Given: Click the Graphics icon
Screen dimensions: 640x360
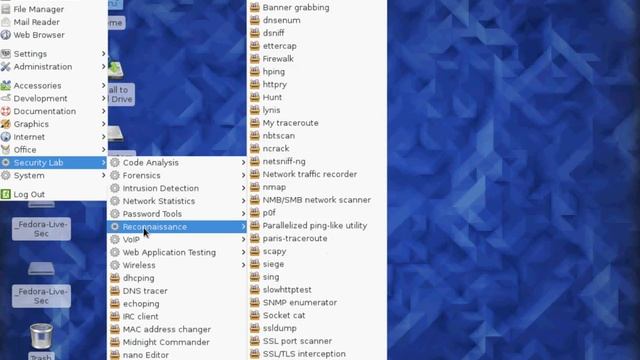Looking at the screenshot, I should coord(6,124).
